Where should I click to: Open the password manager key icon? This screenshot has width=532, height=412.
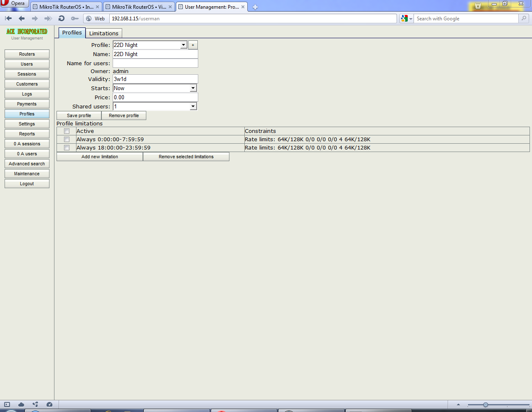click(x=75, y=18)
